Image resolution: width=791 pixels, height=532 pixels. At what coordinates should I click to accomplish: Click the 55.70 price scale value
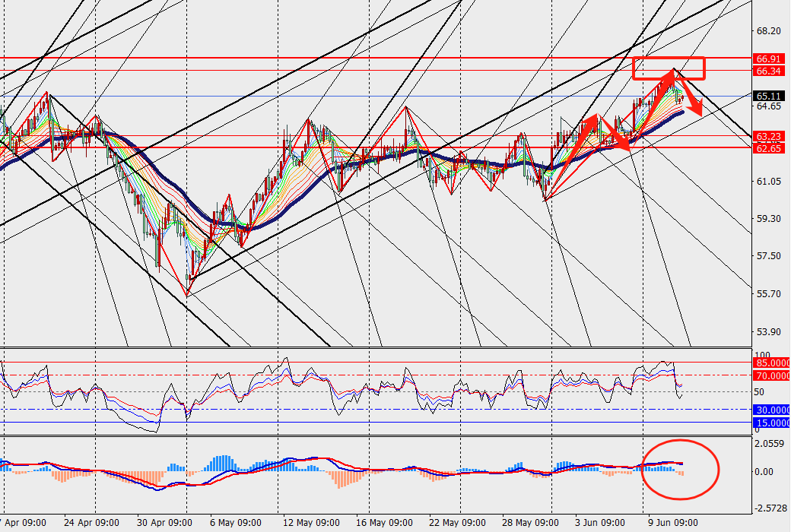[768, 294]
